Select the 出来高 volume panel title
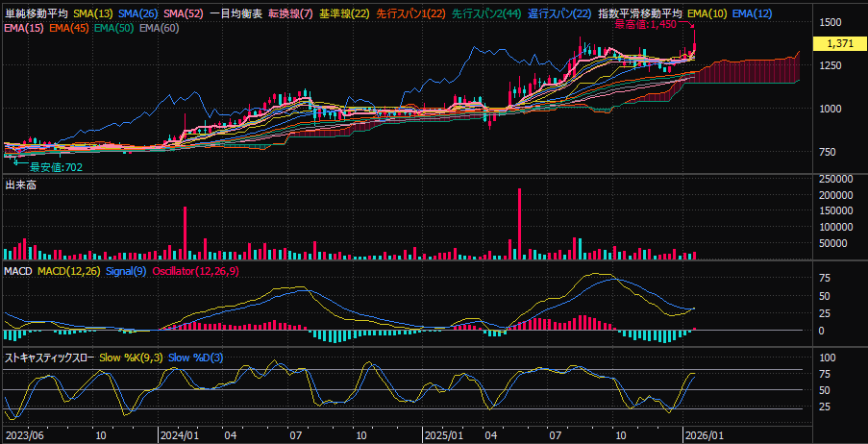 coord(19,184)
